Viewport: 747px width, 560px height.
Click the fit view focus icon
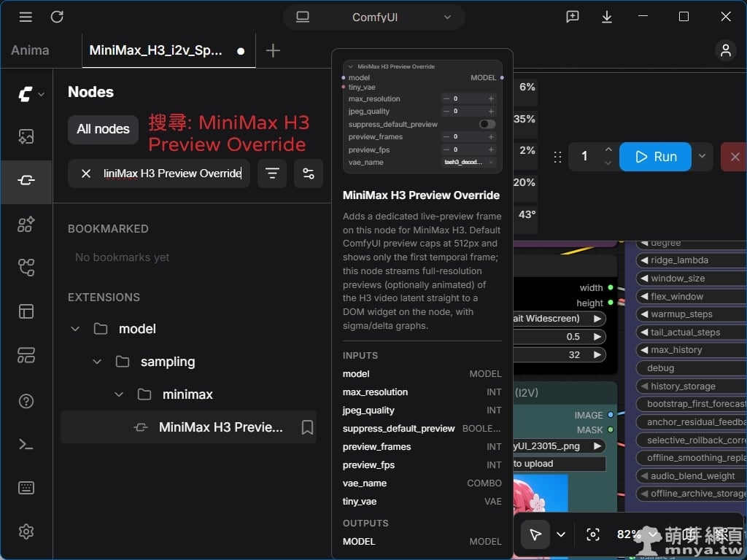coord(592,534)
